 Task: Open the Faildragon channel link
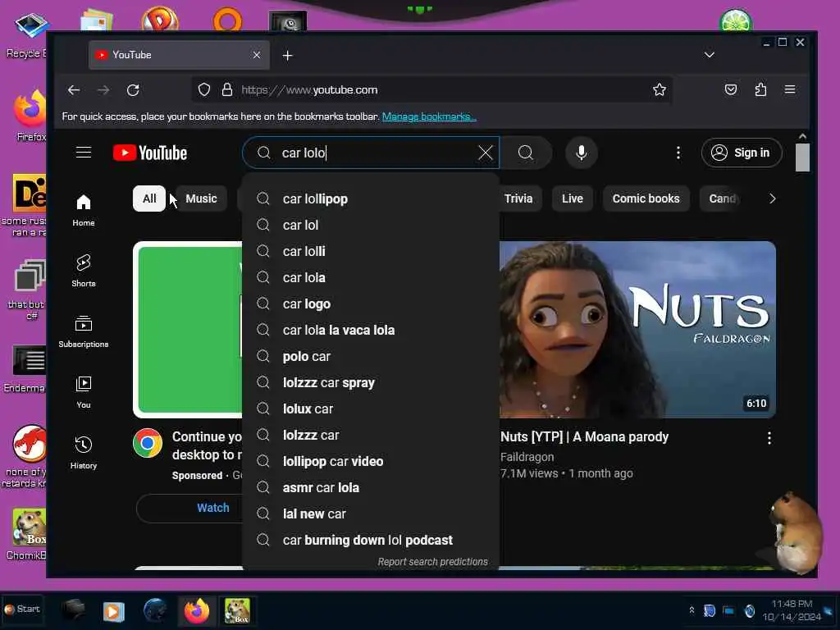click(x=527, y=457)
